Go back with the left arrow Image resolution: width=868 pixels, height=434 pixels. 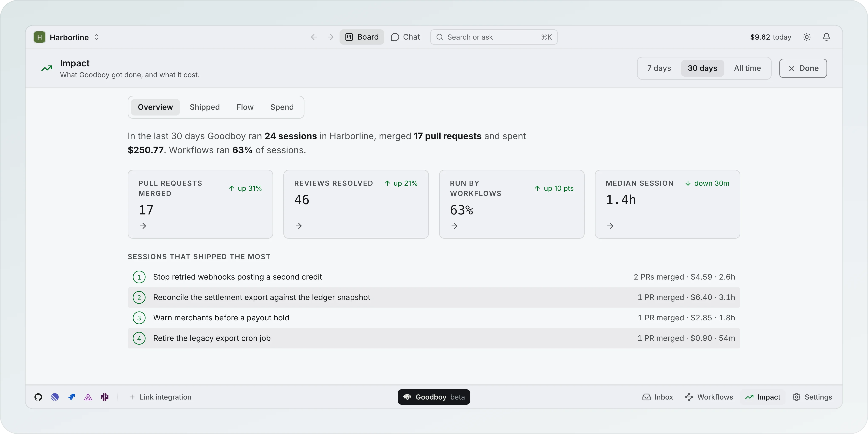coord(314,37)
